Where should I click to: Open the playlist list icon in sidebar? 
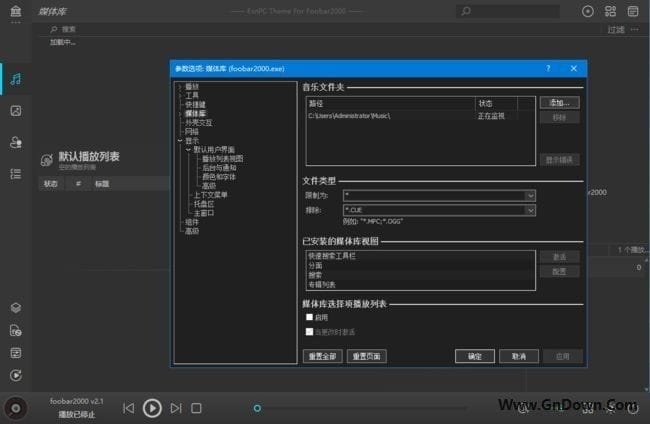[x=16, y=174]
